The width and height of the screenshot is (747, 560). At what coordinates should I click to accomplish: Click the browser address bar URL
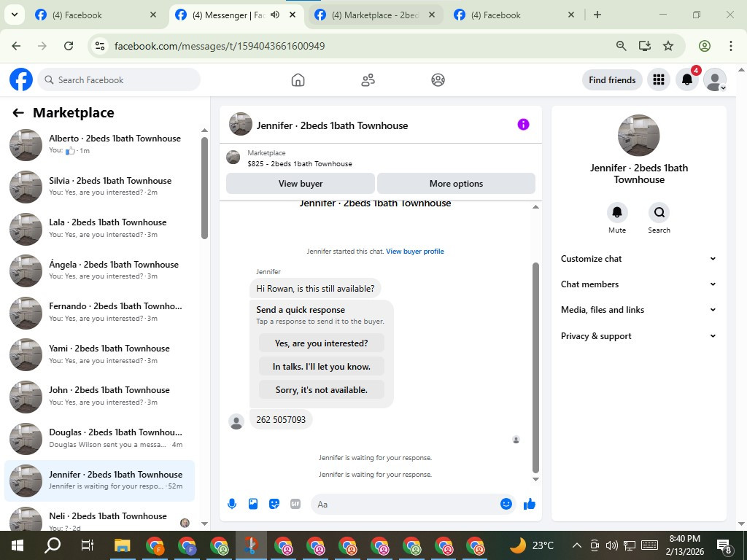(220, 46)
